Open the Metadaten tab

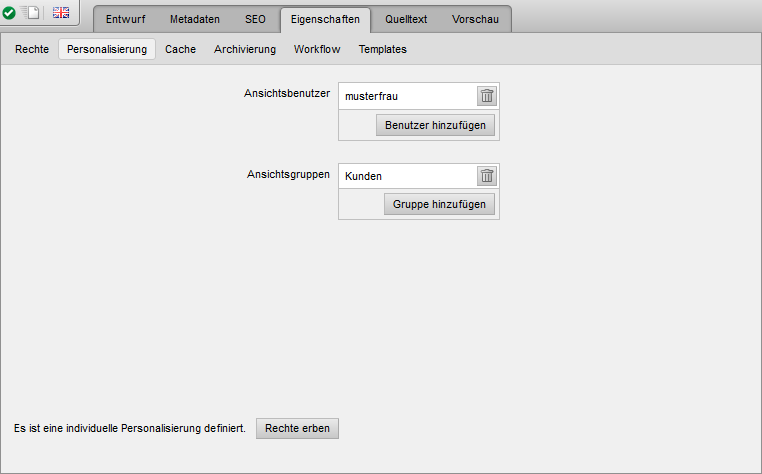195,19
